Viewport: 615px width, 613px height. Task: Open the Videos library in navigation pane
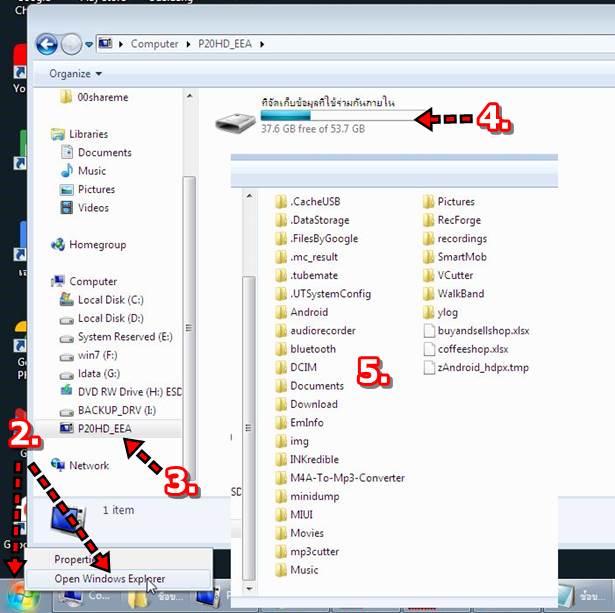point(84,208)
